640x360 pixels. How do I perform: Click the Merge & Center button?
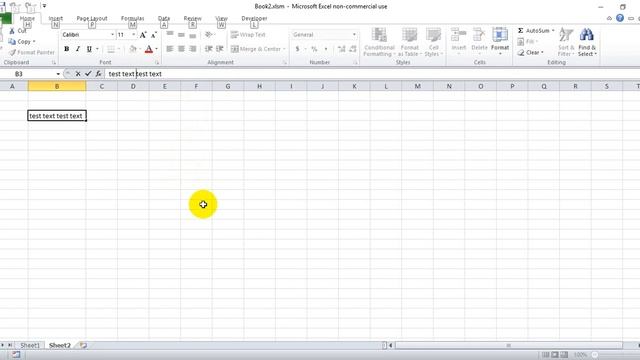coord(256,49)
